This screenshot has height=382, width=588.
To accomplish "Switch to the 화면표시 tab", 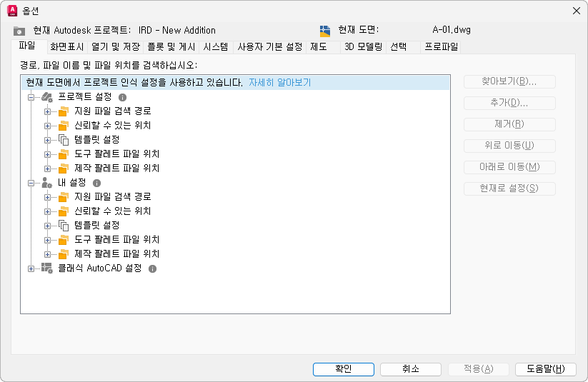I will tap(66, 47).
